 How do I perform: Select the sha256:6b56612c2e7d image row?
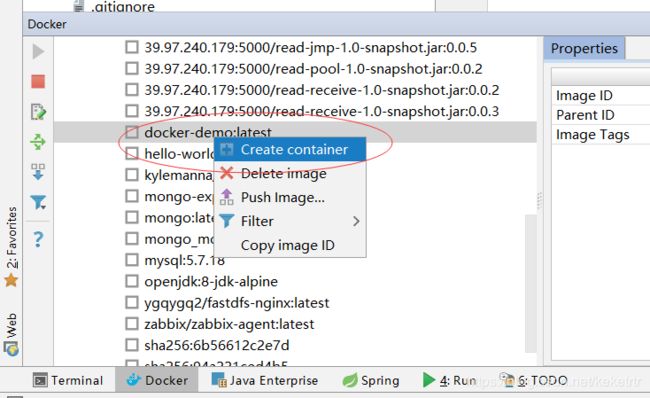295,345
